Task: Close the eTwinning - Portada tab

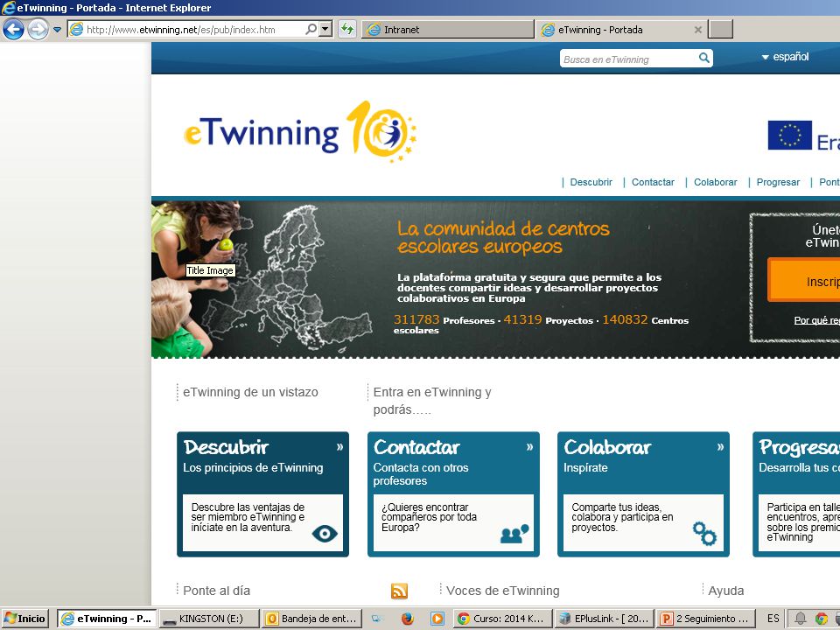Action: 697,30
